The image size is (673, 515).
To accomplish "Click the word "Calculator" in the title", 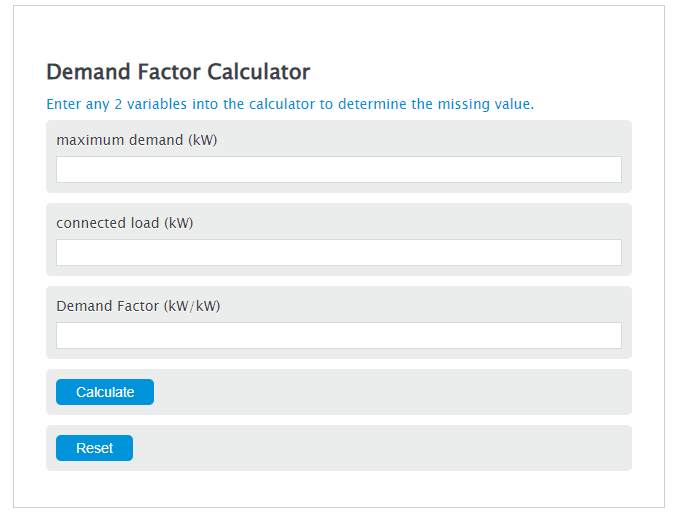I will [258, 72].
